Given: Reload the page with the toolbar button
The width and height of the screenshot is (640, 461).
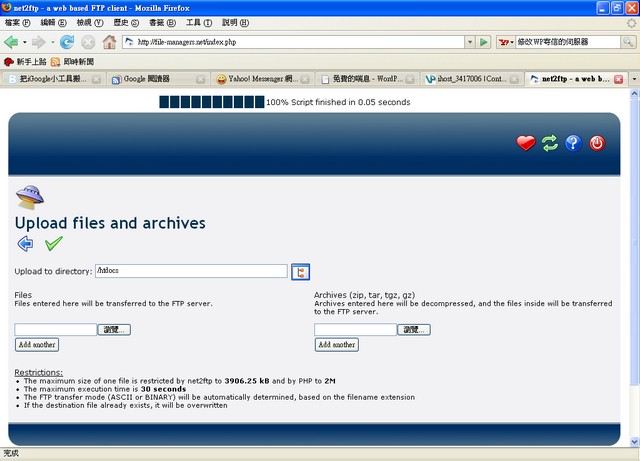Looking at the screenshot, I should coord(67,42).
